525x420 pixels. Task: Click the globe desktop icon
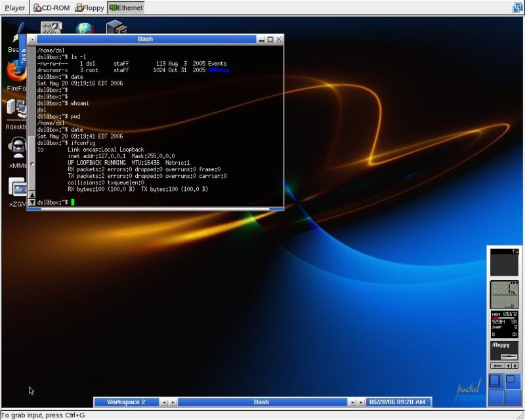[84, 28]
